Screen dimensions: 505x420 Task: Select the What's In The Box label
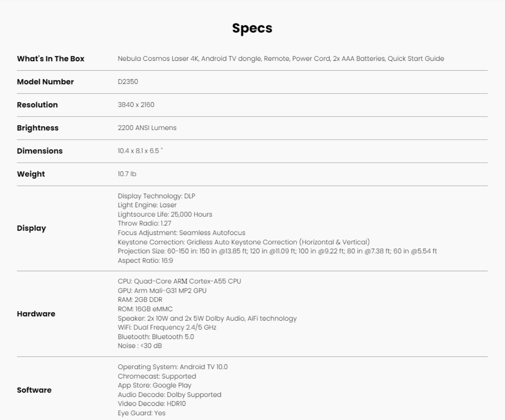[50, 59]
